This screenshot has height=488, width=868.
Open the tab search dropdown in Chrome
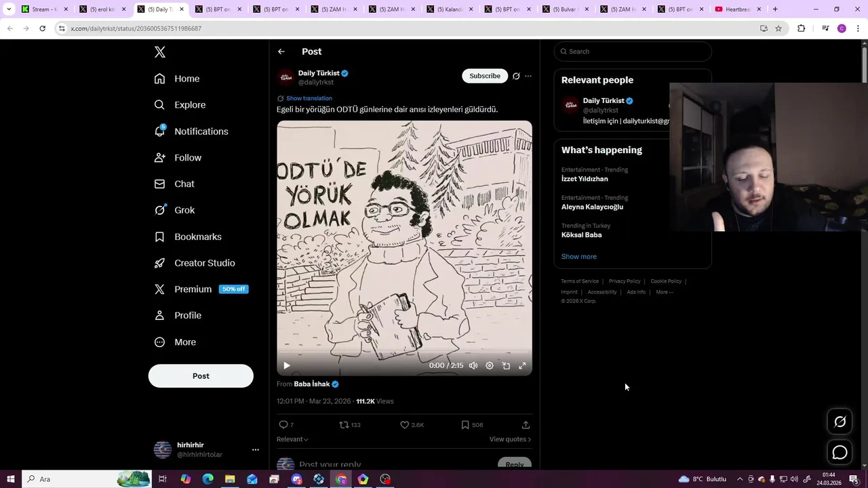[x=9, y=9]
